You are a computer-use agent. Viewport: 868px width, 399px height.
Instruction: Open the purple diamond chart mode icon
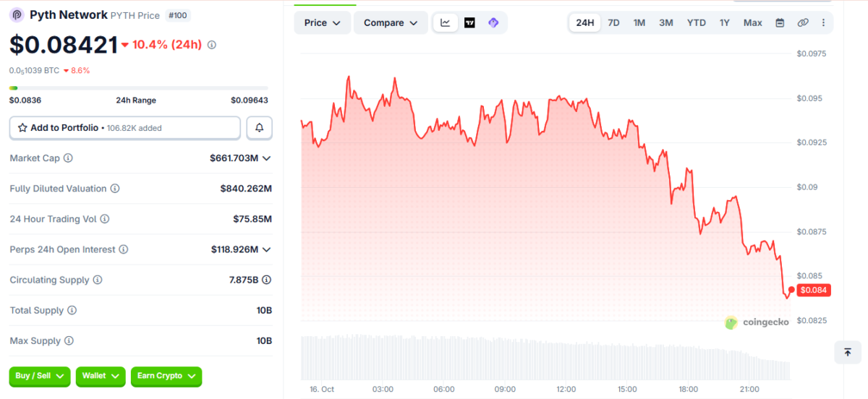tap(493, 23)
